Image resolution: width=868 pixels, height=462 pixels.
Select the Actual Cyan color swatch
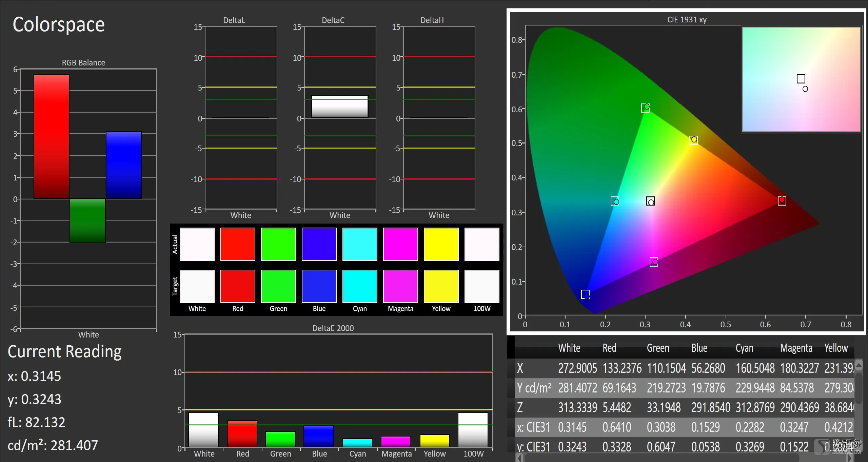tap(360, 244)
